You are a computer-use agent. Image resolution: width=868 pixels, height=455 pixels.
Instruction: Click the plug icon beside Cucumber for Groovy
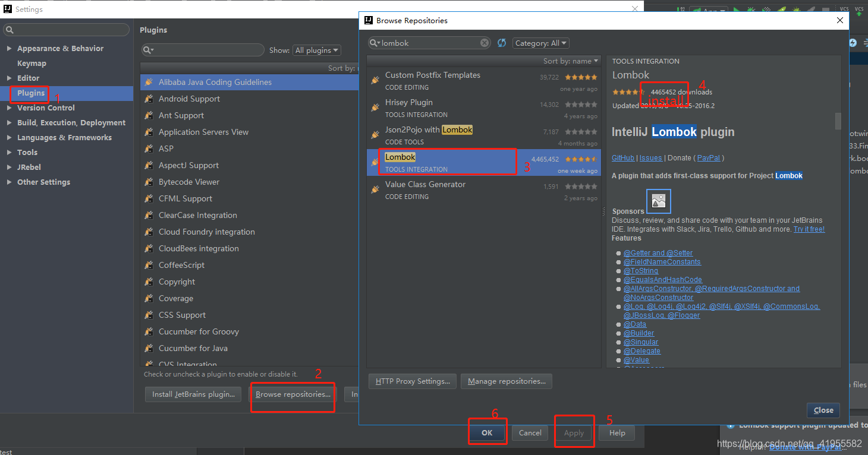149,331
